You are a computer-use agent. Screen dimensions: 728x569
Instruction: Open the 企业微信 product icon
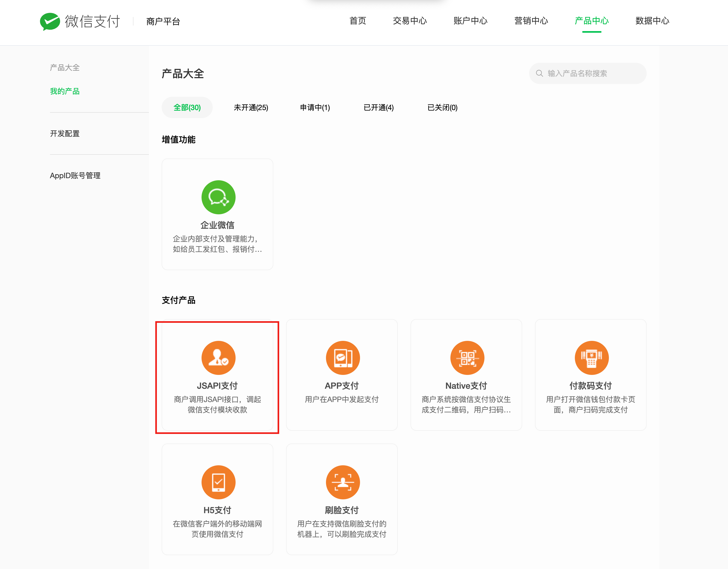(218, 197)
